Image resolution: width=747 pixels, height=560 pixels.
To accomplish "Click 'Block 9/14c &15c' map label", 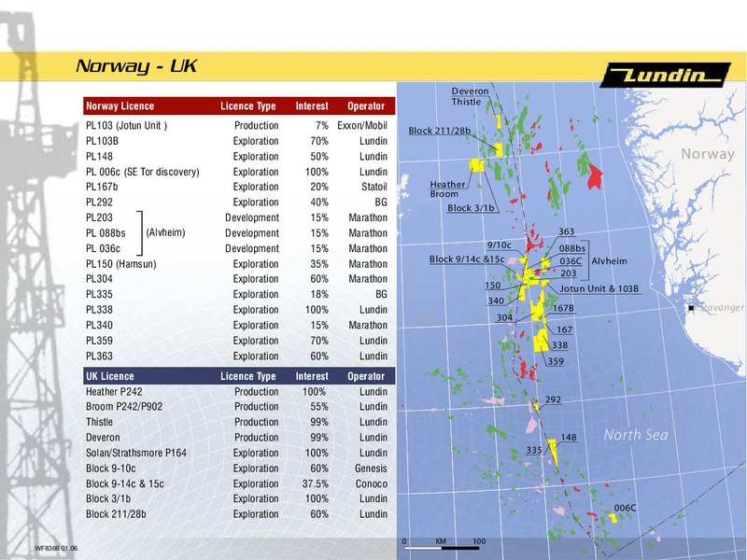I will [x=467, y=259].
